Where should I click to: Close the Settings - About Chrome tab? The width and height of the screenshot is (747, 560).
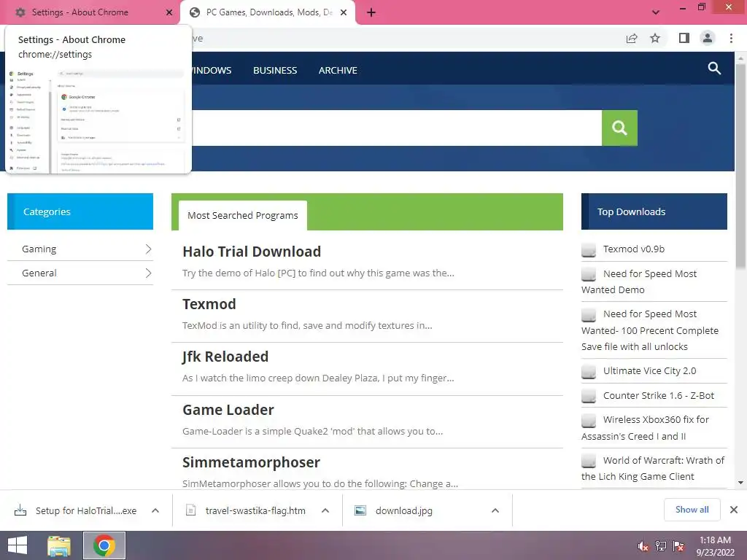pos(169,13)
